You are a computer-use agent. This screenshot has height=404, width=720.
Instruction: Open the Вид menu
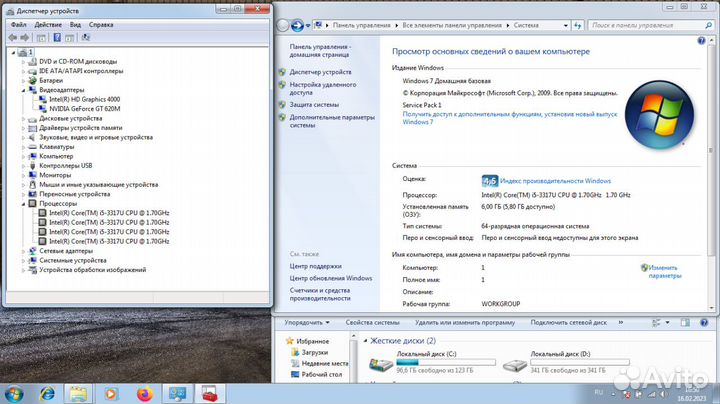[x=75, y=25]
